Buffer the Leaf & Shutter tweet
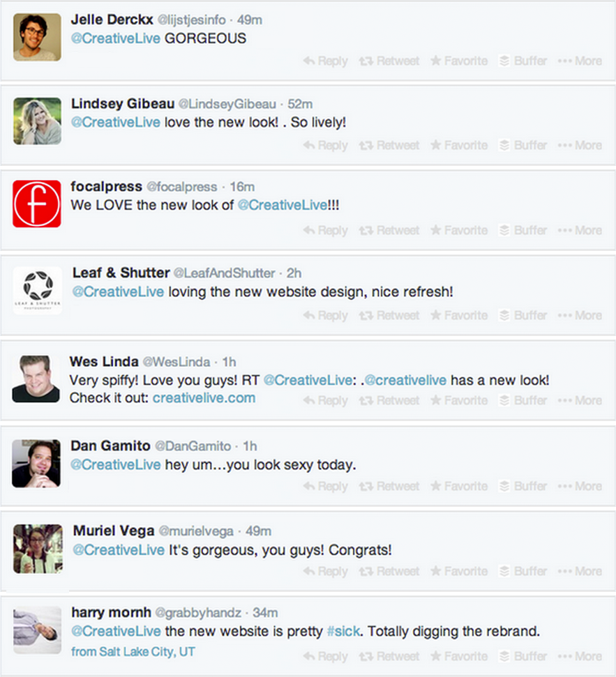616x677 pixels. pos(523,315)
